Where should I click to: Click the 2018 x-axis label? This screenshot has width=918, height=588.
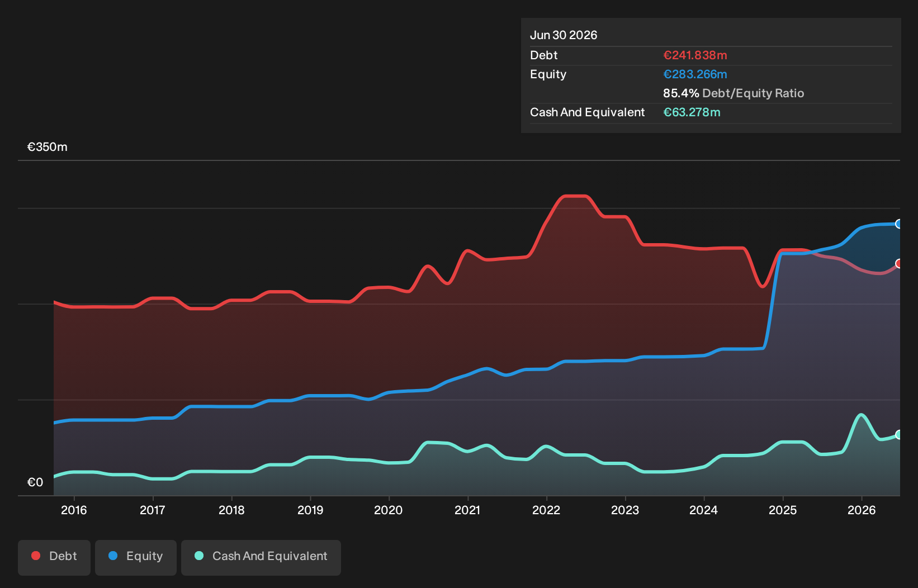[231, 510]
